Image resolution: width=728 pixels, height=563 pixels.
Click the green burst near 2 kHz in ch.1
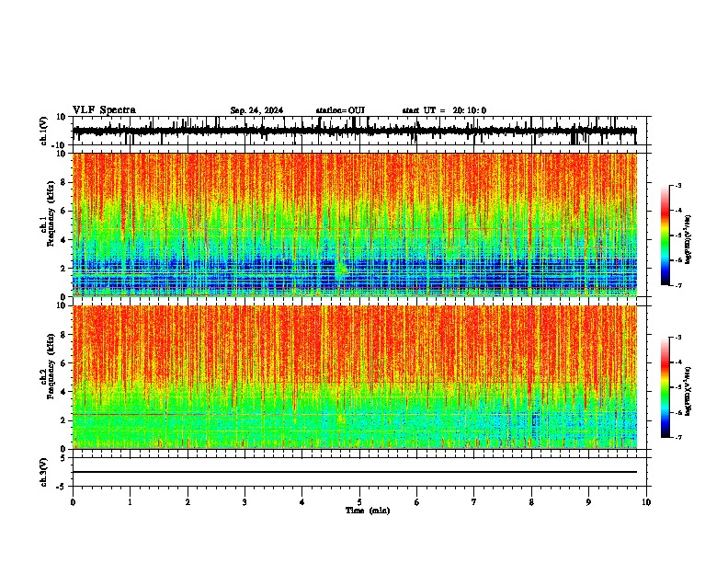[342, 270]
